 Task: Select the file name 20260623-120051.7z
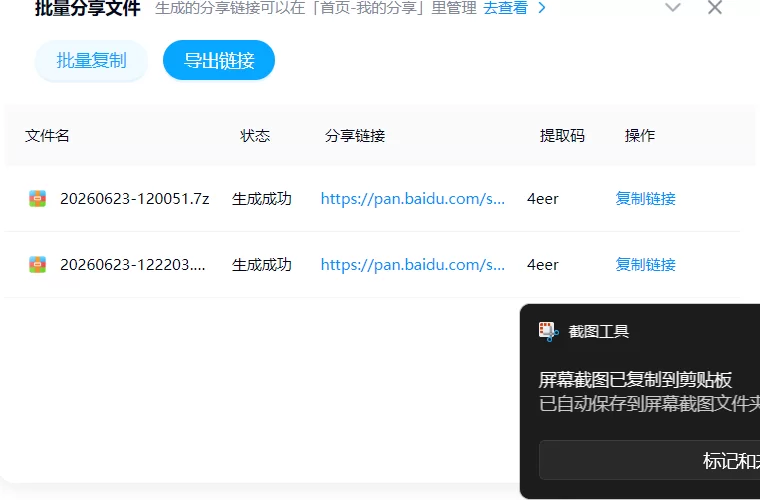pyautogui.click(x=135, y=199)
